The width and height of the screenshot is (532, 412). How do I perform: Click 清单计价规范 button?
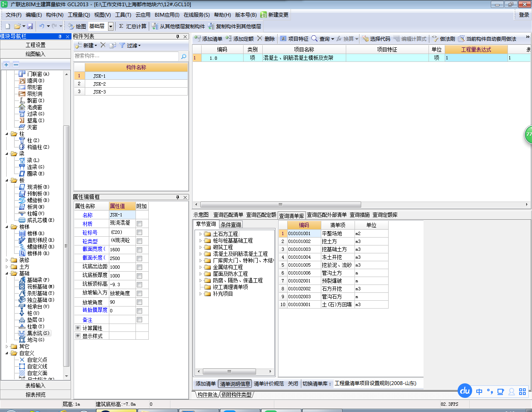tap(269, 384)
